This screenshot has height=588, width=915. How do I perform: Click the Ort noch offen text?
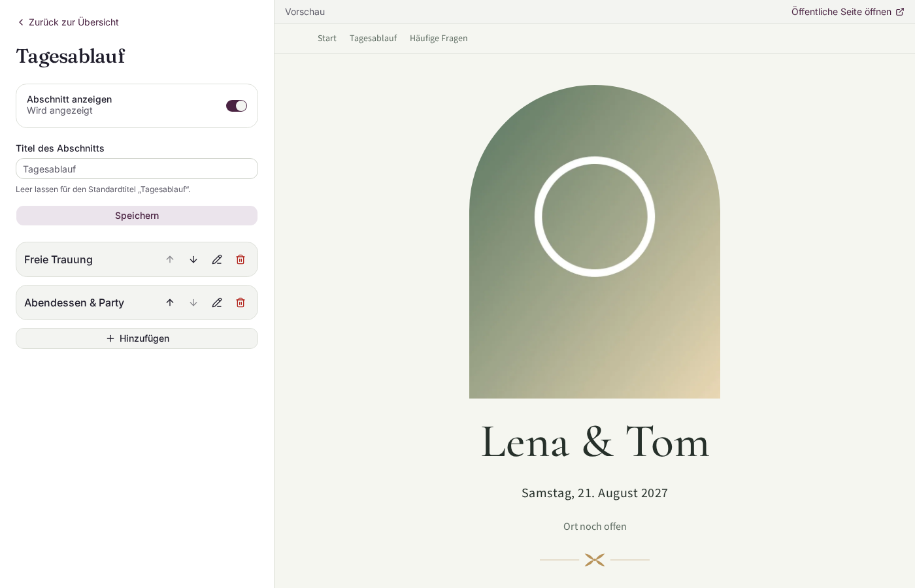pos(595,527)
